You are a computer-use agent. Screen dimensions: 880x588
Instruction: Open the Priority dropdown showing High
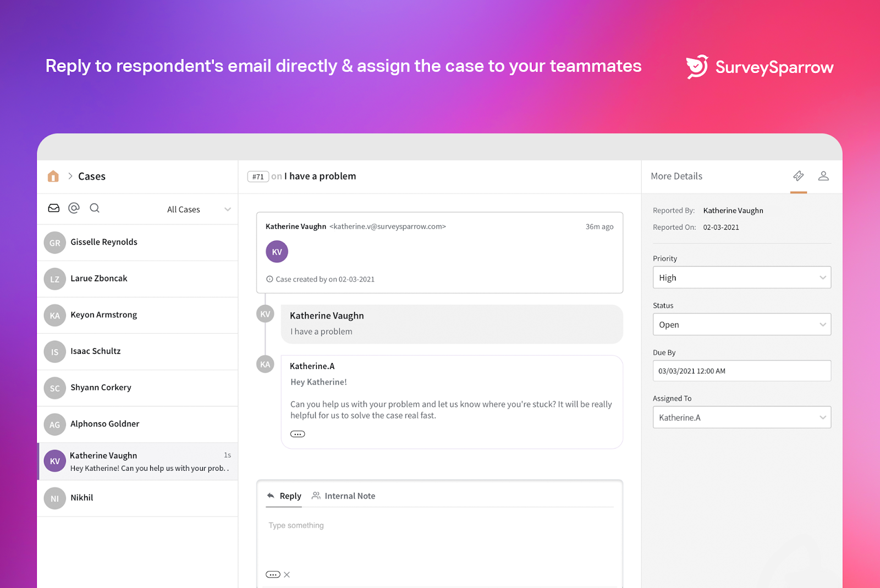tap(742, 277)
